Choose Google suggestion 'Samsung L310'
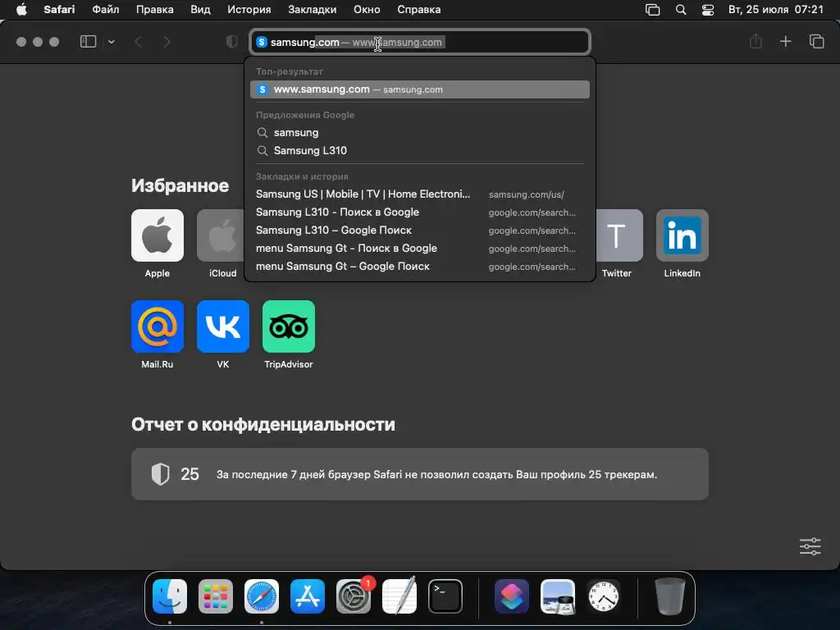This screenshot has width=840, height=630. [420, 151]
